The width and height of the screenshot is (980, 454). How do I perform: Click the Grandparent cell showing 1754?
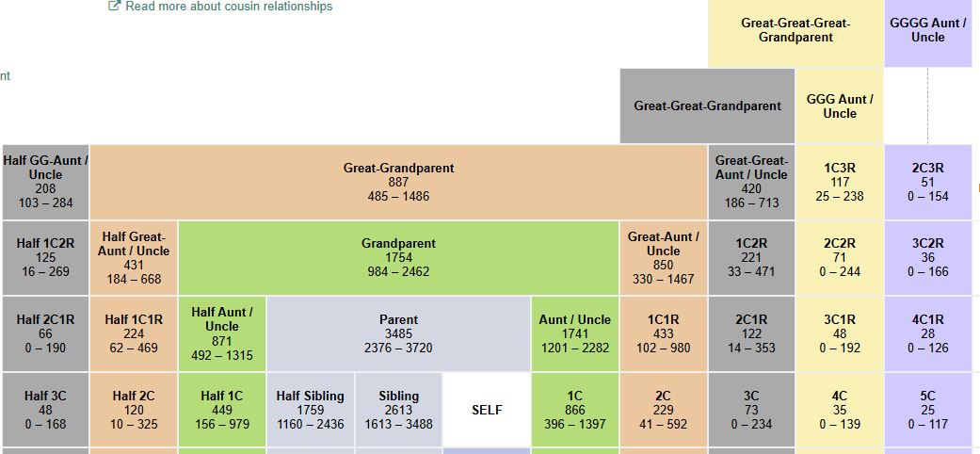(x=398, y=257)
